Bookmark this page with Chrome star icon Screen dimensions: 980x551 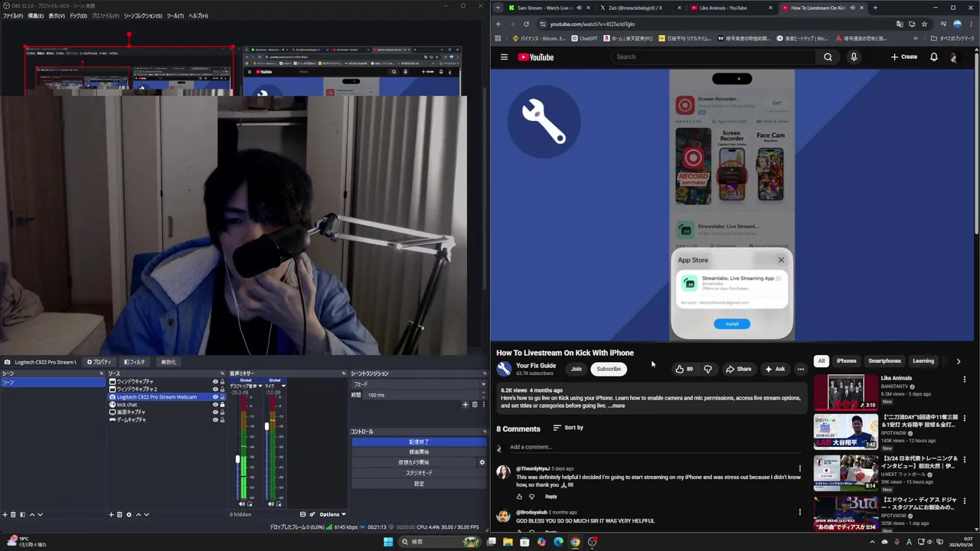tap(924, 24)
